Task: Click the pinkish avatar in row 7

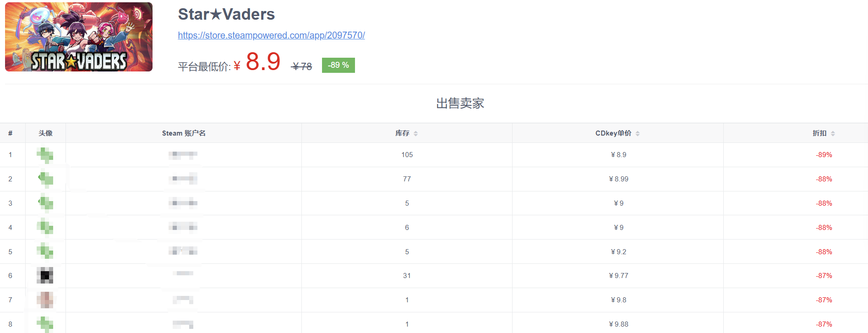Action: [x=45, y=300]
